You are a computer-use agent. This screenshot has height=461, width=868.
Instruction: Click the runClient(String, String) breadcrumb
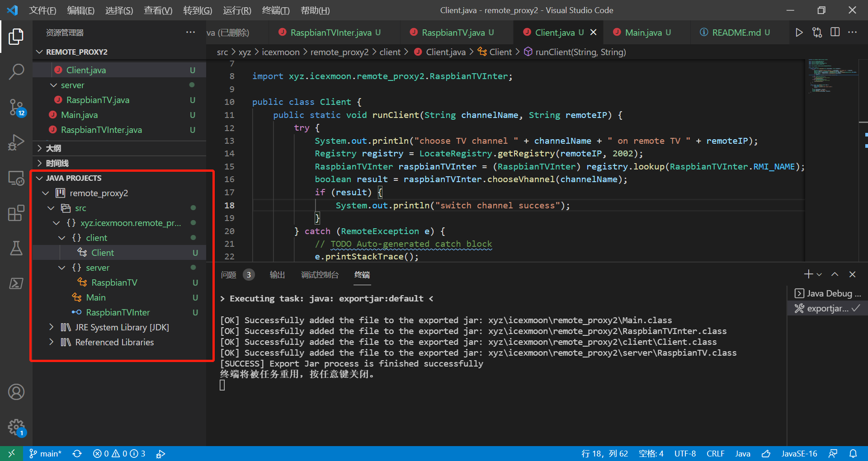pyautogui.click(x=575, y=52)
